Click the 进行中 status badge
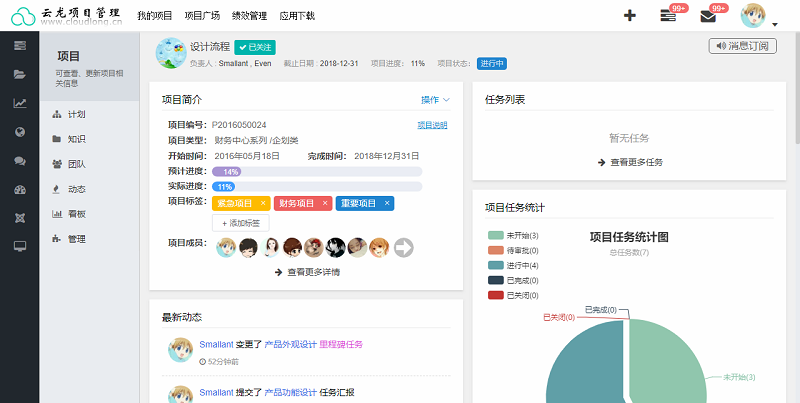800x403 pixels. tap(492, 64)
